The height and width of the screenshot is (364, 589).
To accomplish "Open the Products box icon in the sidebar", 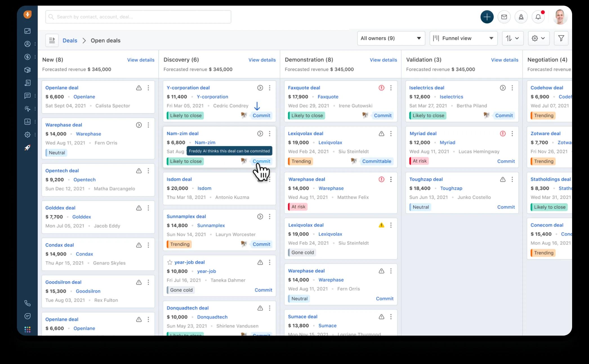I will (x=27, y=70).
